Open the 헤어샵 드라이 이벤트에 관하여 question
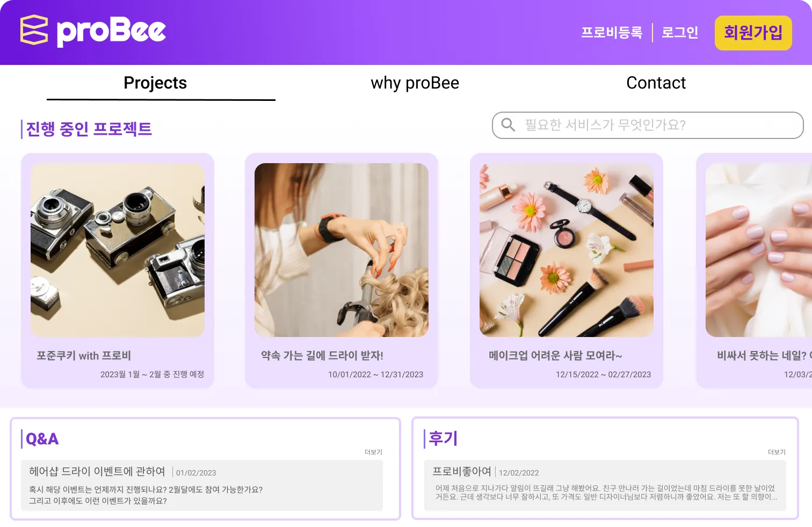Screen dimensions: 812x527 [x=97, y=471]
